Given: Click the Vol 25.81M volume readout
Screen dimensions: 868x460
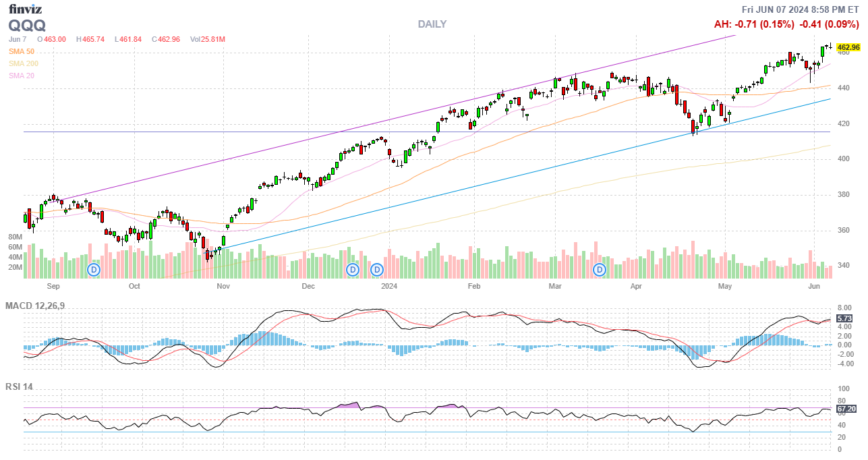Looking at the screenshot, I should 207,39.
